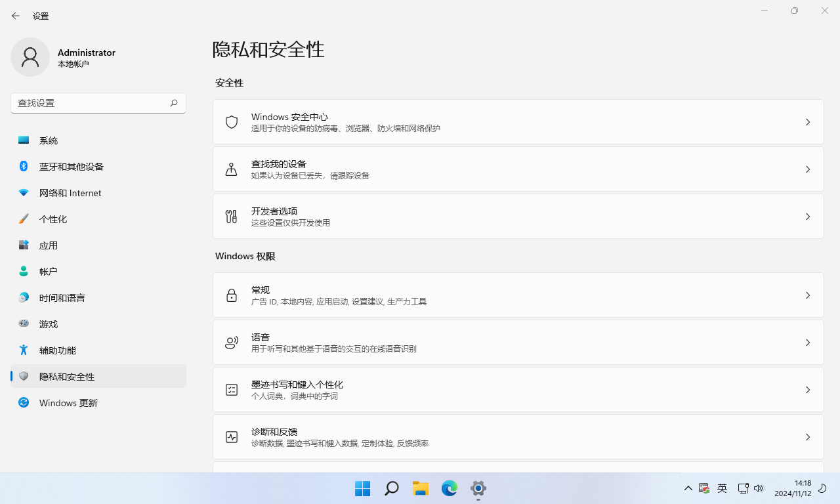The height and width of the screenshot is (504, 840).
Task: Click the clock globe icon for 时间和语言
Action: tap(24, 297)
